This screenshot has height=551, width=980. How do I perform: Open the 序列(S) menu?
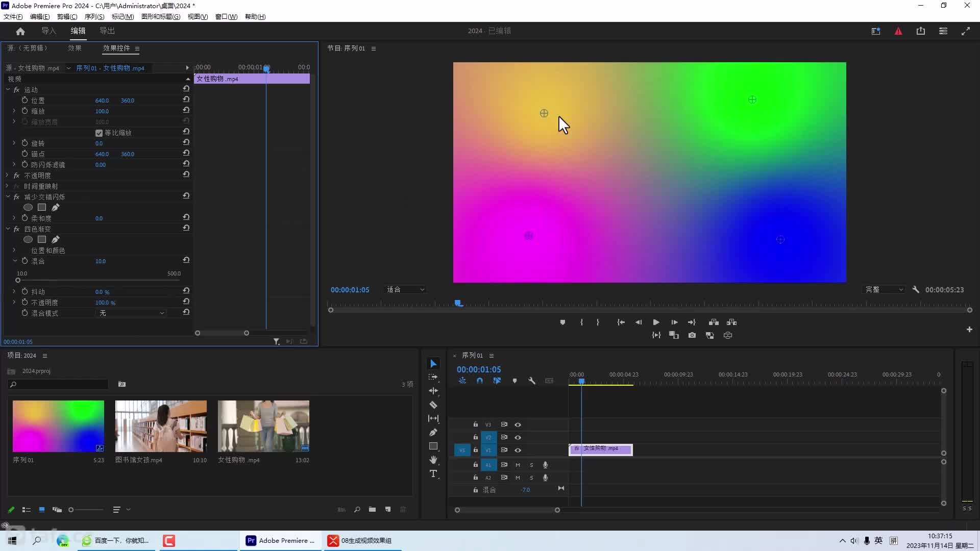[94, 16]
